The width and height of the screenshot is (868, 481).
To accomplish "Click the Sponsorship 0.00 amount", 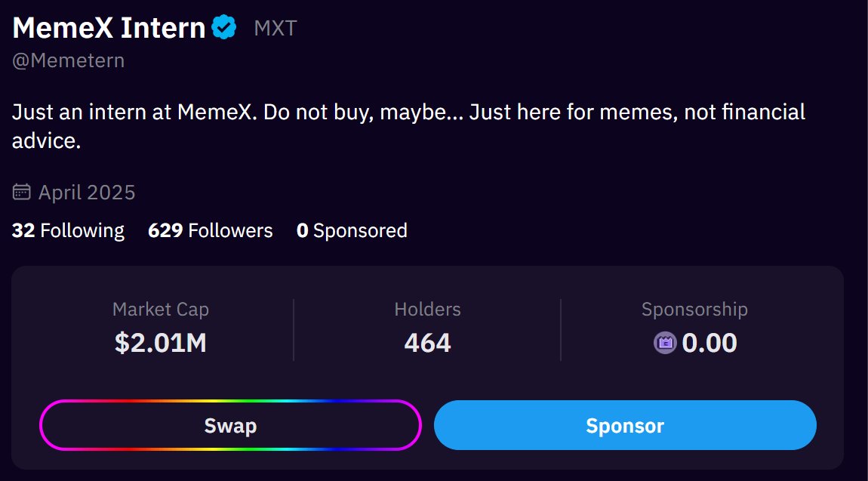I will (709, 343).
